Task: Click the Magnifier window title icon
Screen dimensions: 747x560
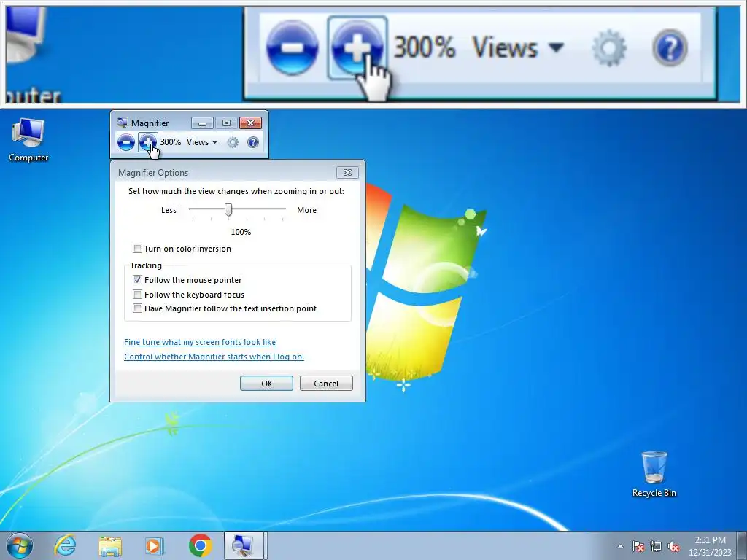Action: (123, 122)
